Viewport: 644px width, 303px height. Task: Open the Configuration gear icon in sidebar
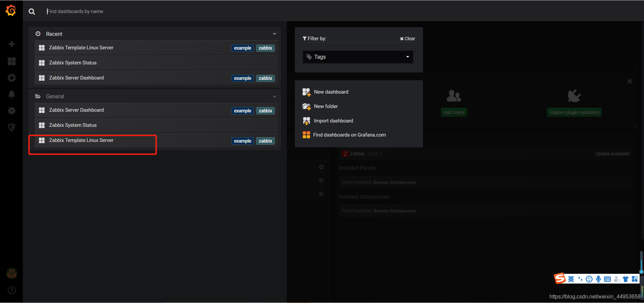12,111
